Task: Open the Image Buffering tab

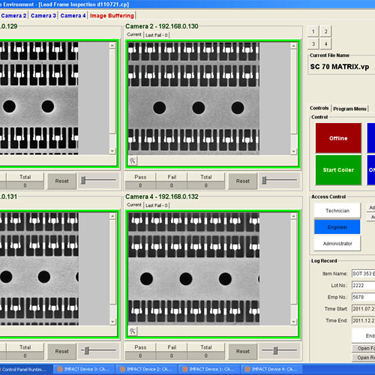Action: pos(112,16)
